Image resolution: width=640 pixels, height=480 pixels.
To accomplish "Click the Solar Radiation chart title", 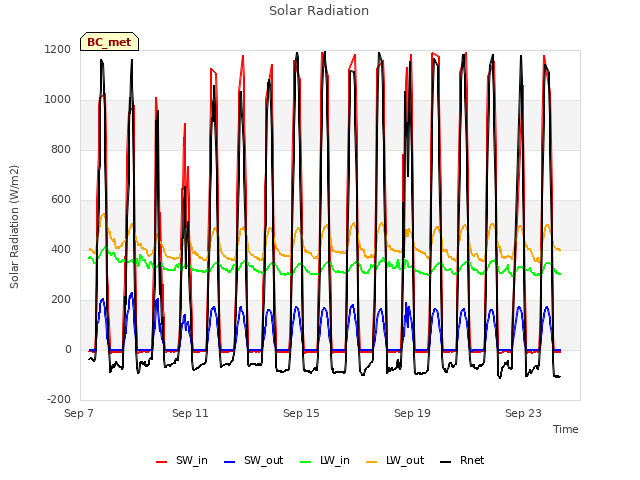I will pyautogui.click(x=319, y=11).
